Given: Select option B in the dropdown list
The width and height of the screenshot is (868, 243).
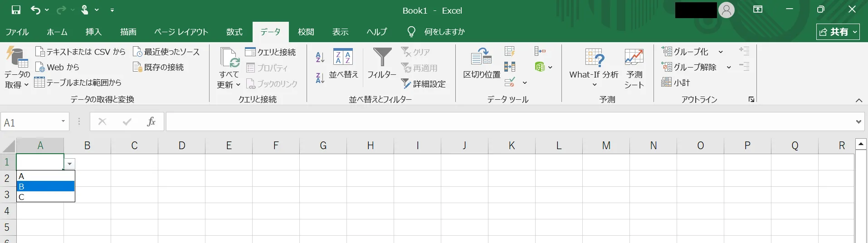Looking at the screenshot, I should point(45,186).
